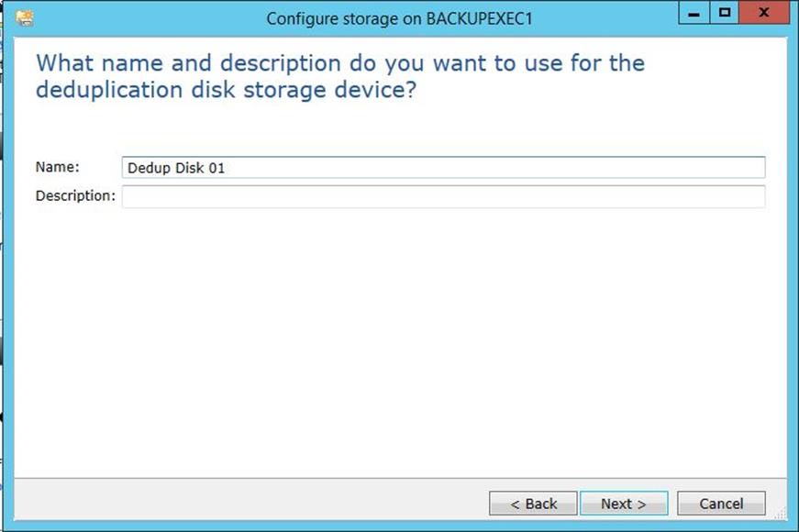This screenshot has width=799, height=532.
Task: Click heading line 'deduplication disk storage device?'
Action: pyautogui.click(x=227, y=90)
